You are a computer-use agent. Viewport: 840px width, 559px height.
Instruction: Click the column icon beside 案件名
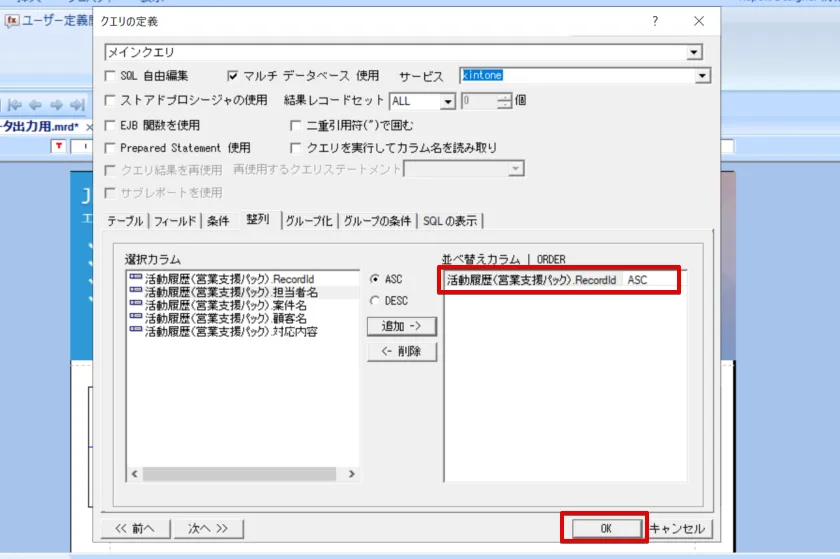[x=136, y=306]
